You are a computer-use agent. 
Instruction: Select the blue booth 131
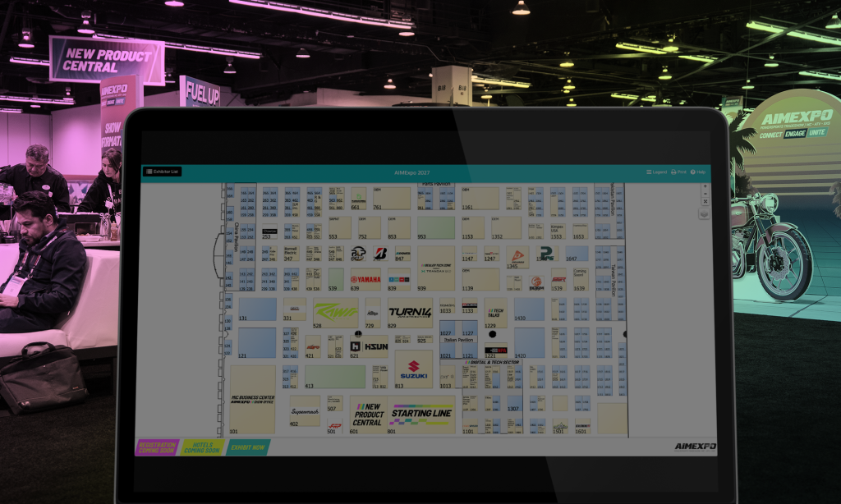pos(257,310)
